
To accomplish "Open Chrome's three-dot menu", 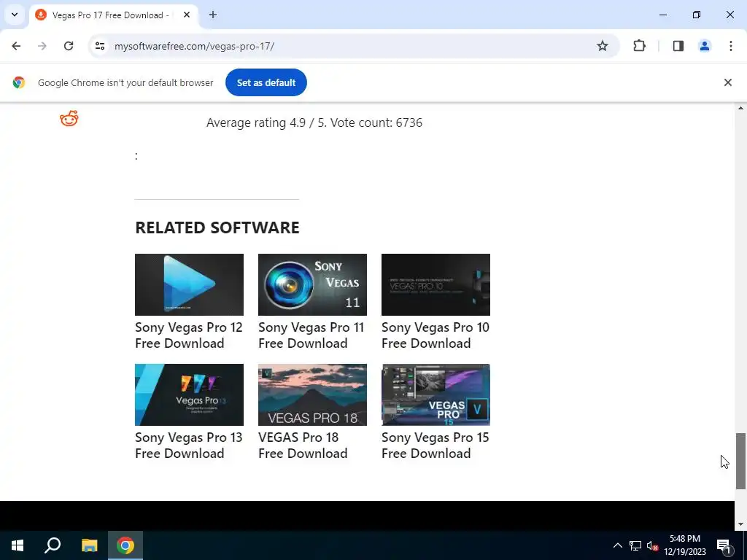I will click(731, 46).
